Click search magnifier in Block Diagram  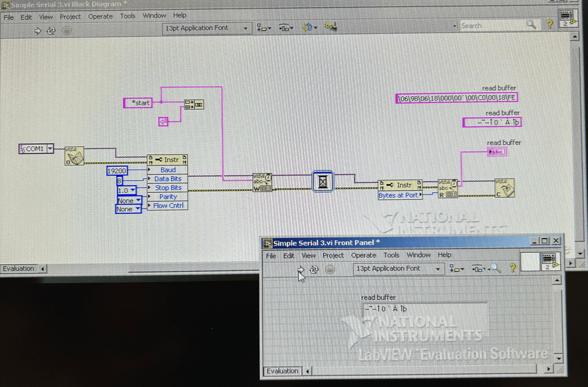pos(531,25)
